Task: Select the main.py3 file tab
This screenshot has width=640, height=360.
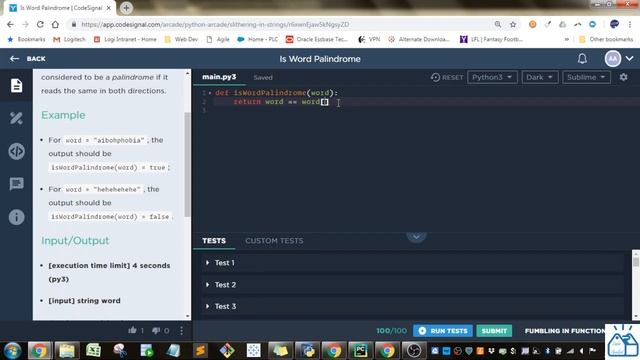Action: point(219,77)
